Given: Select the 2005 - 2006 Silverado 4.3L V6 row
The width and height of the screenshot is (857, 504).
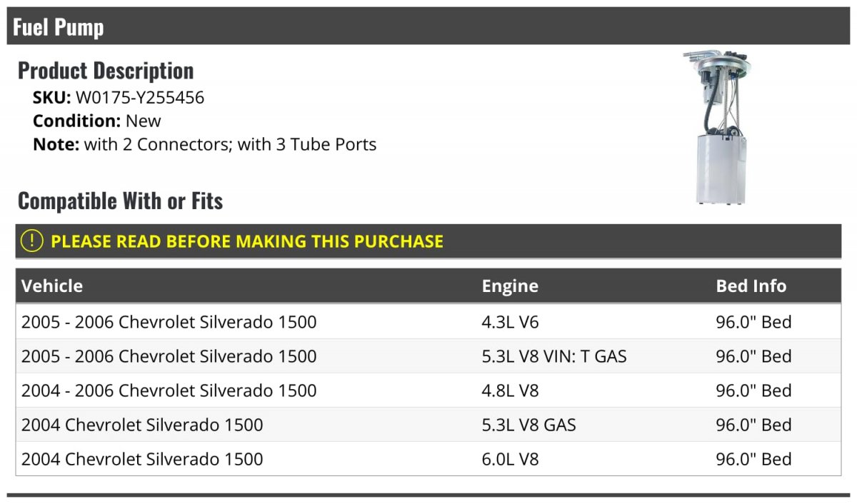Looking at the screenshot, I should [428, 322].
